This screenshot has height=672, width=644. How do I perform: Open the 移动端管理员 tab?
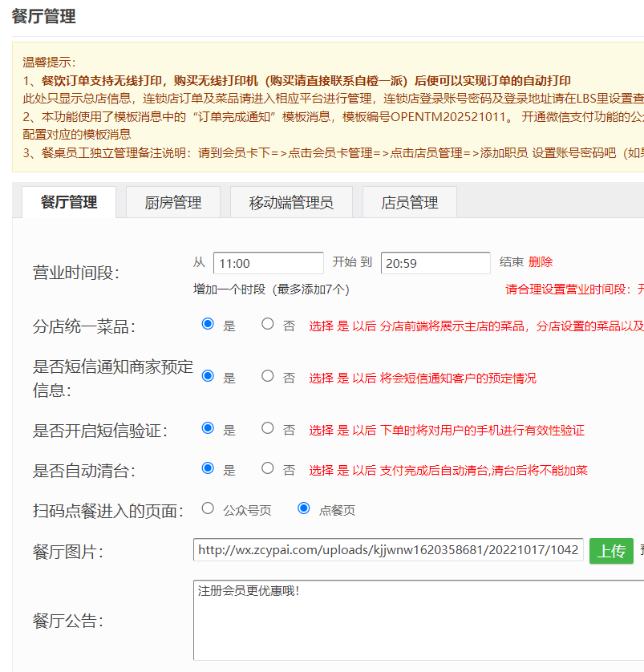(x=291, y=203)
